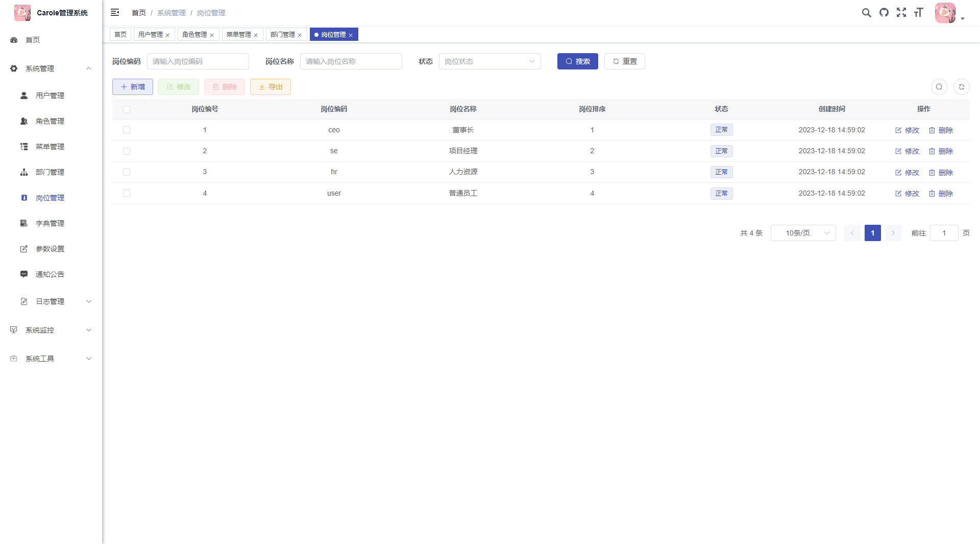Delete the 项目经理 row via 删除

coord(941,151)
